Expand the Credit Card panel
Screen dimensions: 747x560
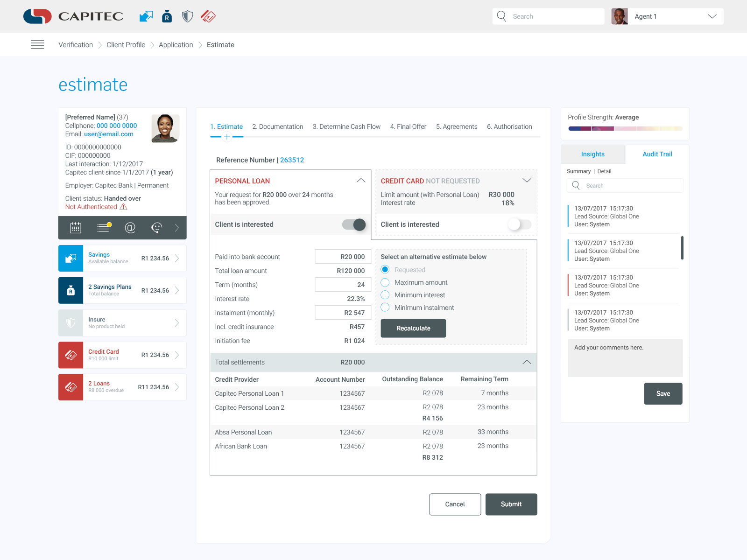pos(527,181)
